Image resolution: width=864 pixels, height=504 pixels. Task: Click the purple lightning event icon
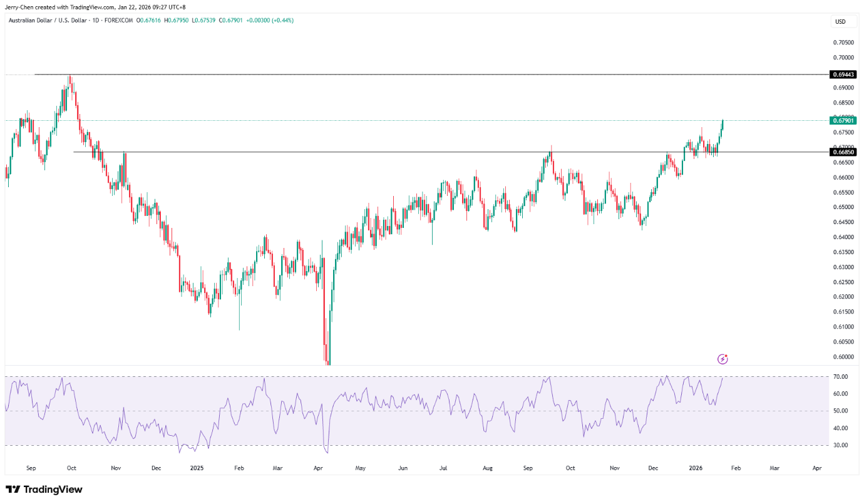723,359
